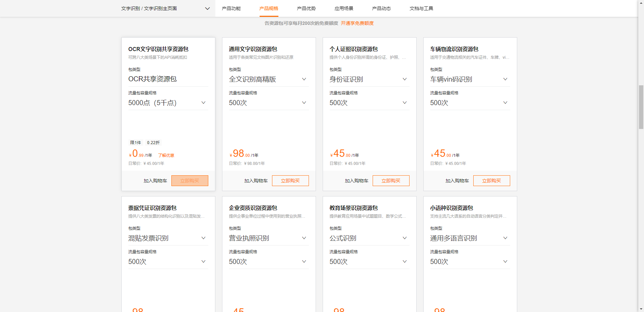Click 立即购买 for 车辆物流识别资源包
Screen dimensions: 644x312
pyautogui.click(x=492, y=181)
